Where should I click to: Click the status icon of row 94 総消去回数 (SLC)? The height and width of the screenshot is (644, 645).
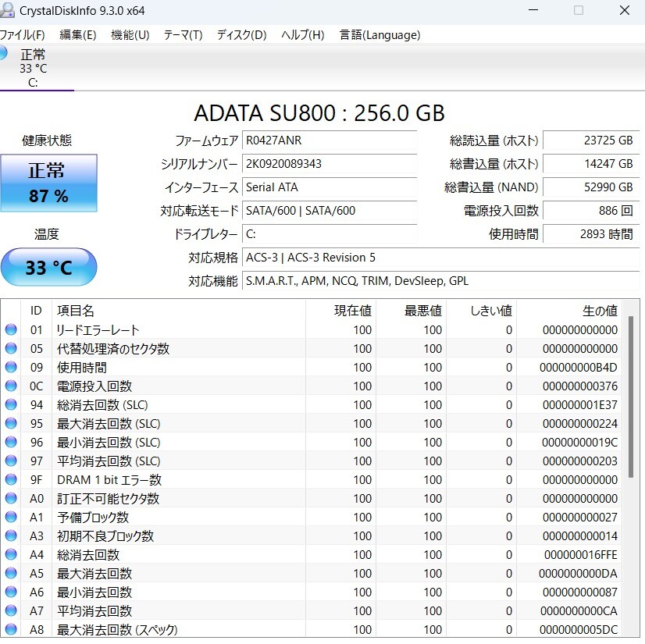click(11, 404)
